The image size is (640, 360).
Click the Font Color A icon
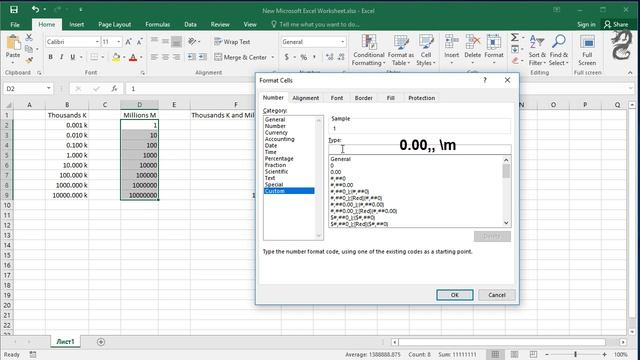(133, 57)
